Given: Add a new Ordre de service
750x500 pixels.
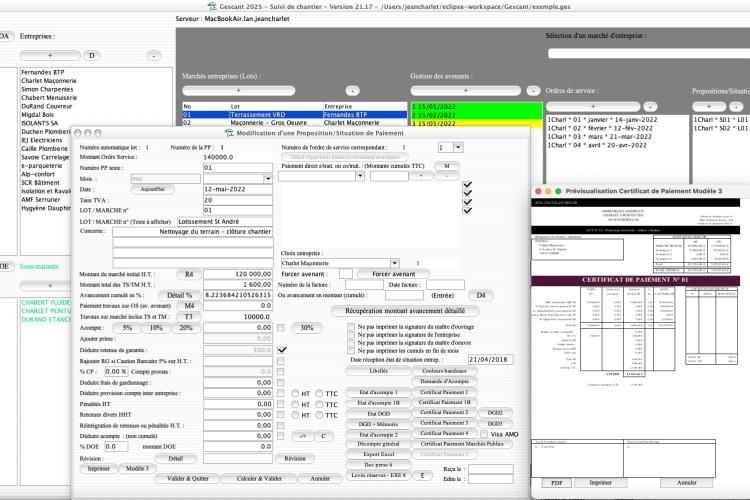Looking at the screenshot, I should pyautogui.click(x=593, y=106).
